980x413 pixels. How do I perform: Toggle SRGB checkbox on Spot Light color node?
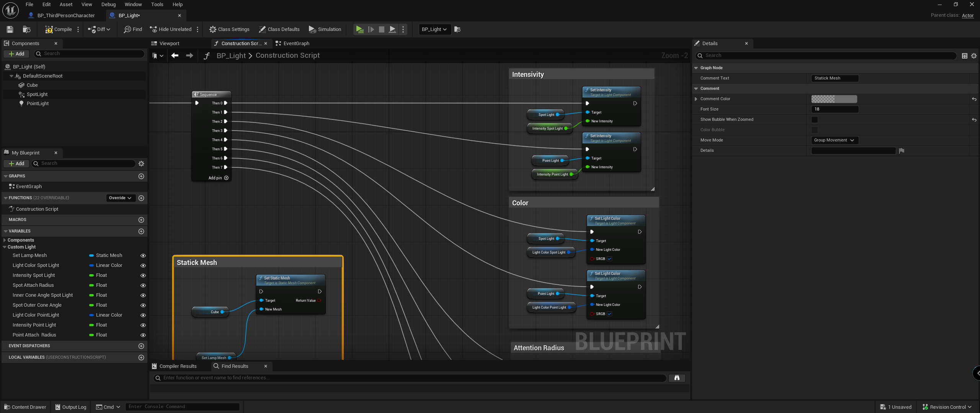(609, 259)
